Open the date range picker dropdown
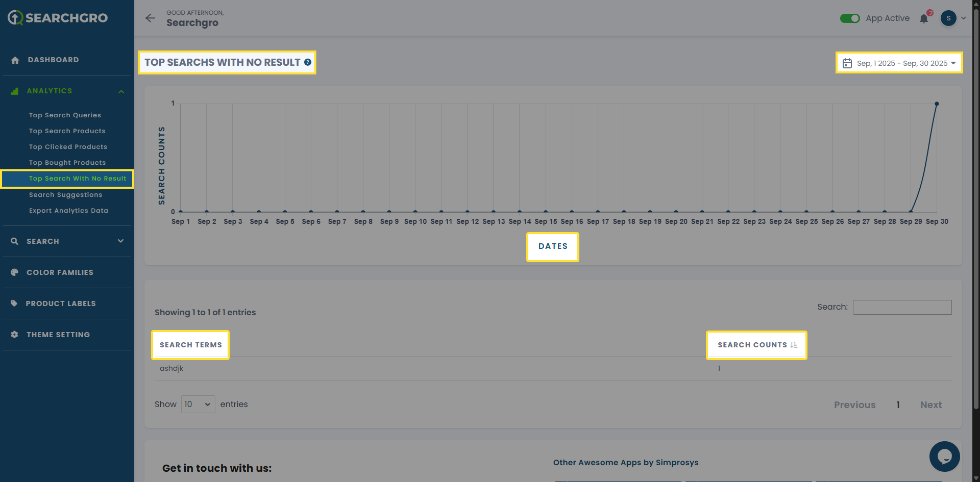The image size is (980, 482). coord(899,63)
